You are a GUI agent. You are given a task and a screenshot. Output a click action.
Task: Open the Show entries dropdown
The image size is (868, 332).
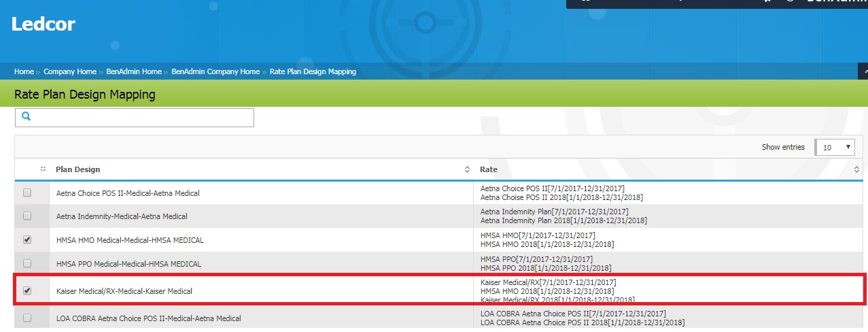coord(835,147)
